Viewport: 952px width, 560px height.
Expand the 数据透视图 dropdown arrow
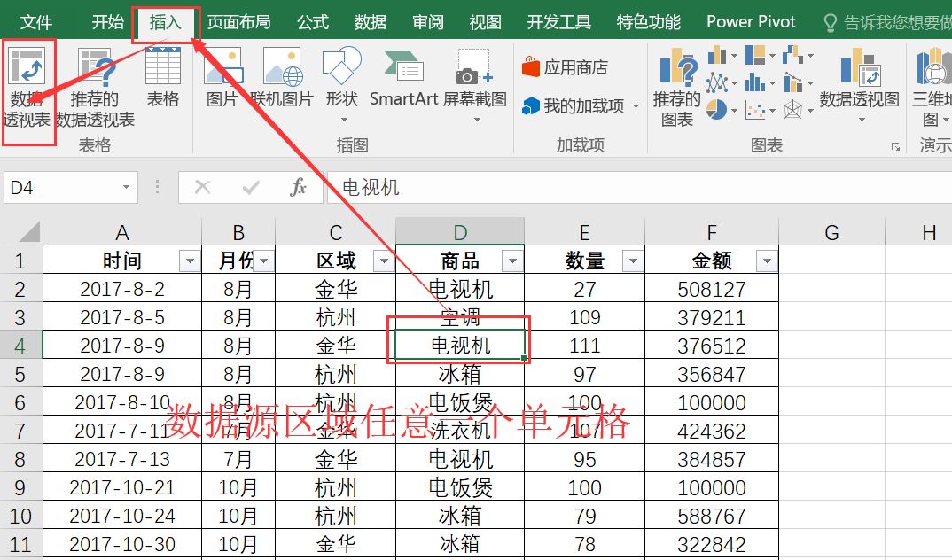pyautogui.click(x=862, y=120)
